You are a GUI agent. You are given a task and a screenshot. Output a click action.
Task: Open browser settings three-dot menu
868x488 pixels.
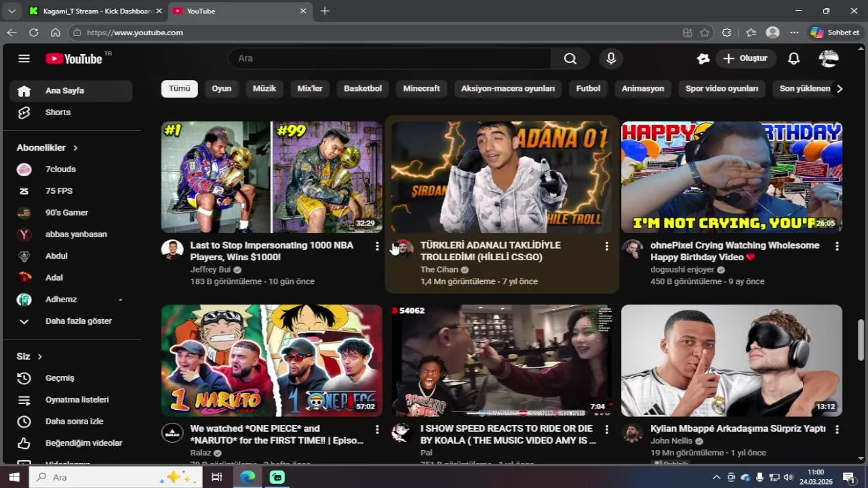[x=794, y=32]
